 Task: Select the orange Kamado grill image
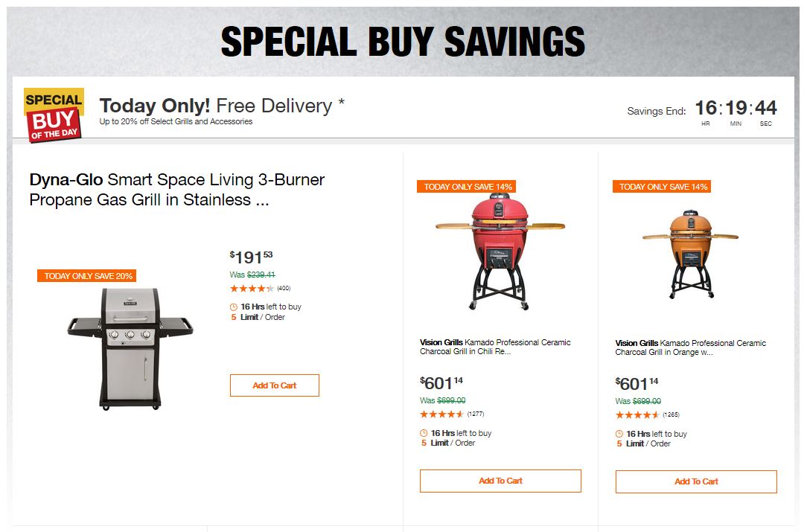point(690,250)
